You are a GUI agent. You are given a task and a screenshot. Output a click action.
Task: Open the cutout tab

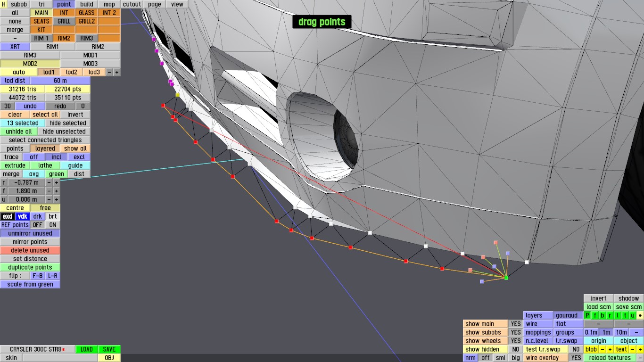coord(132,4)
